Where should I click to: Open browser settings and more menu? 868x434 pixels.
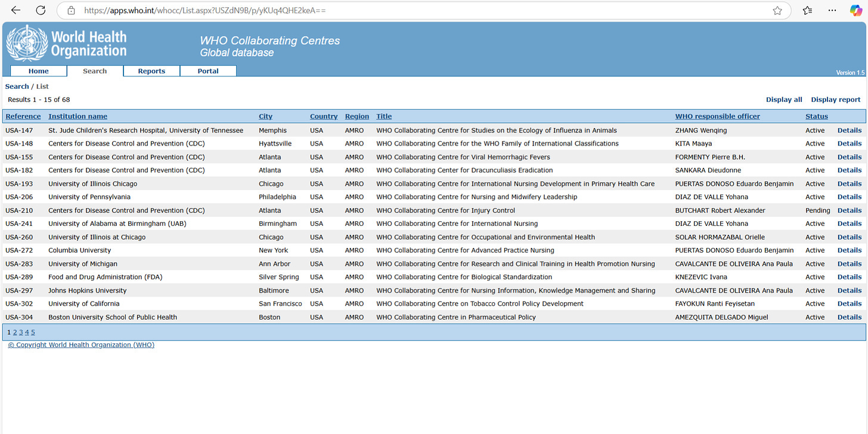point(832,11)
